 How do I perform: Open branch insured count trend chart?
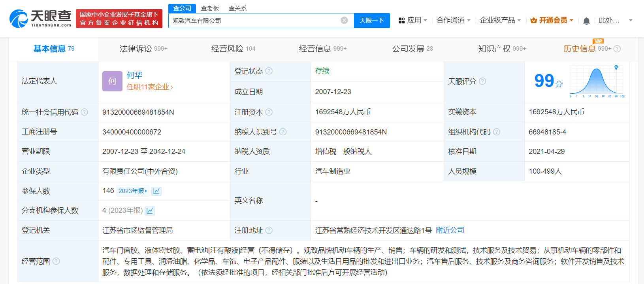[x=150, y=211]
